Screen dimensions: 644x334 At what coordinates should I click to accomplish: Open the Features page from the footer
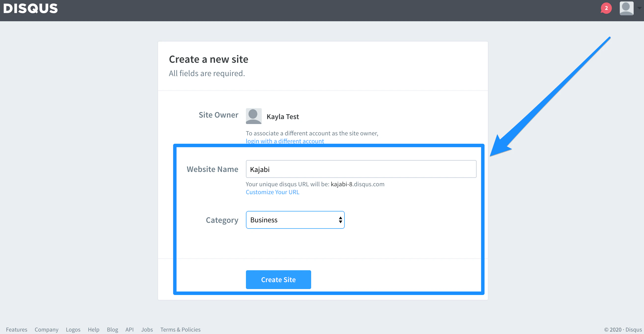point(17,330)
